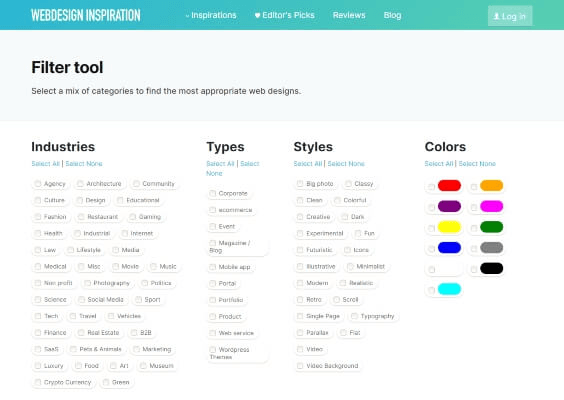Viewport: 564px width, 400px height.
Task: Pick the purple color swatch
Action: click(449, 206)
